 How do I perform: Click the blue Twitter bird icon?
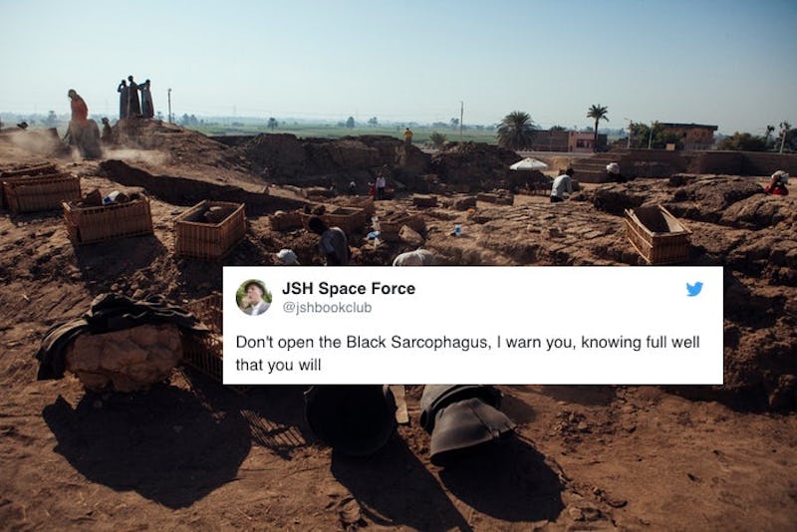[x=694, y=289]
